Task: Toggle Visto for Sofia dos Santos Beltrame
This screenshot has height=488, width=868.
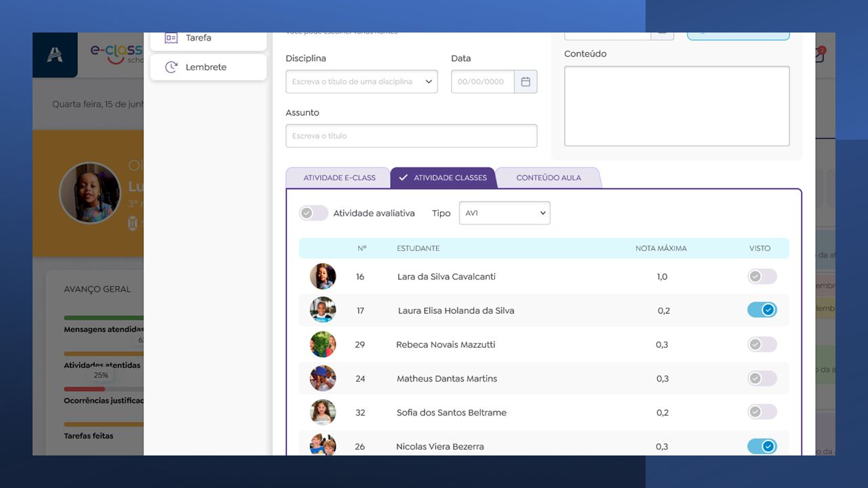Action: click(762, 411)
